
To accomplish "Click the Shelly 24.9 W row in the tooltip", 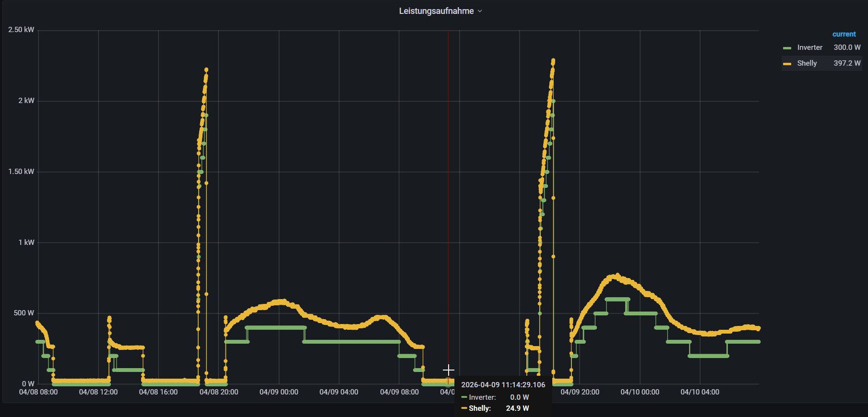I will tap(495, 408).
